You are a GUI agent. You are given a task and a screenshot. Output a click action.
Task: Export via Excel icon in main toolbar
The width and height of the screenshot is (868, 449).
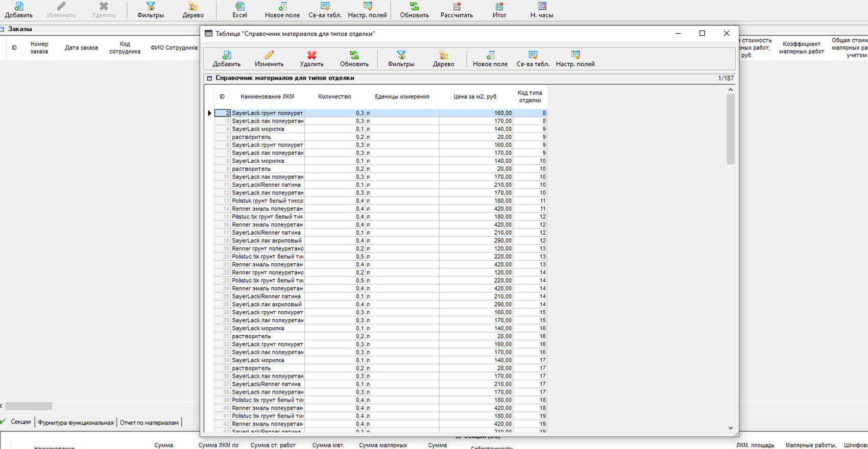[x=239, y=10]
